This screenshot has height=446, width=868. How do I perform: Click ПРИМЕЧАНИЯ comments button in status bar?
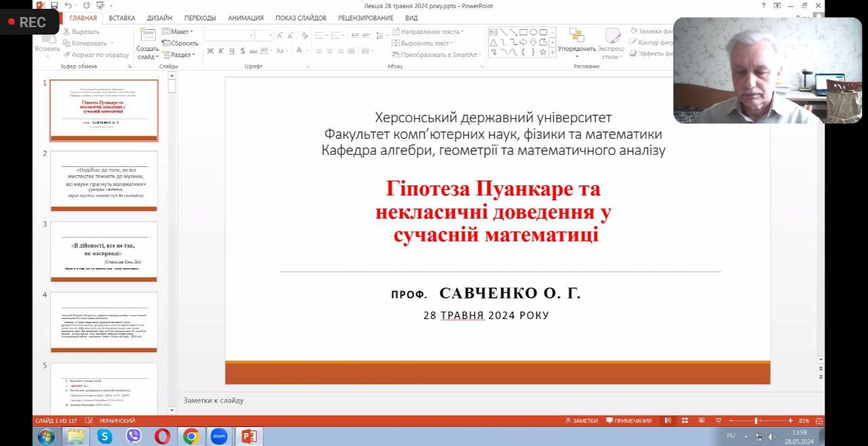(629, 421)
